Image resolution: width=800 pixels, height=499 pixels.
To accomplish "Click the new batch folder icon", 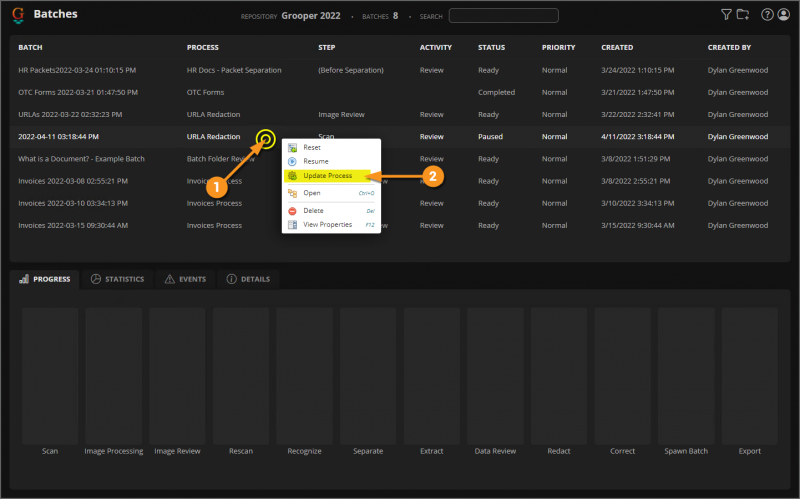I will pos(743,15).
